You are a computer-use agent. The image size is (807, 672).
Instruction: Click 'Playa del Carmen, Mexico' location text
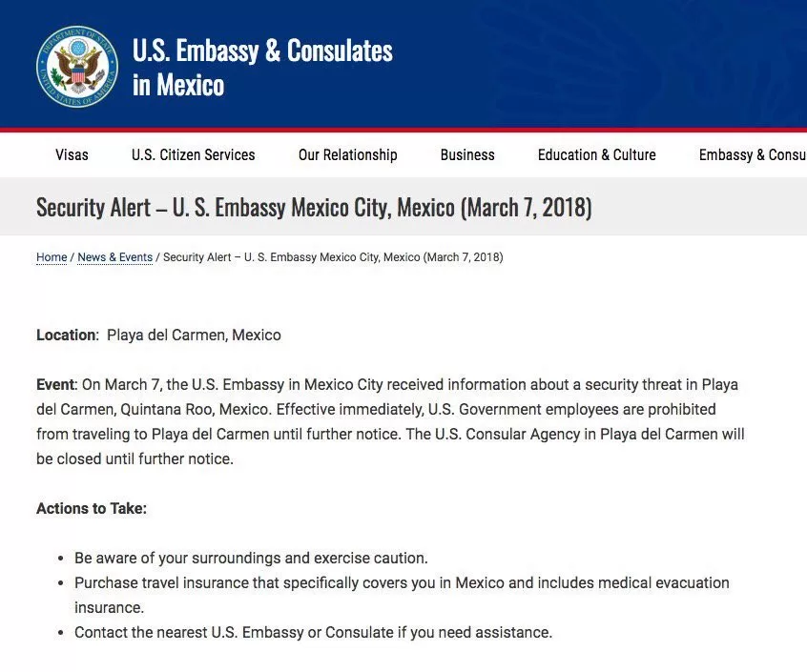click(x=194, y=336)
